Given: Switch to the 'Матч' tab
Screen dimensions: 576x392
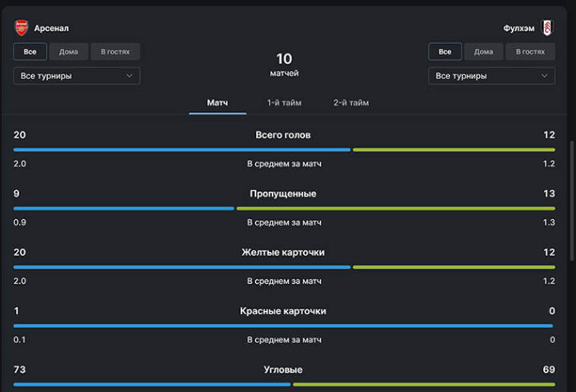Looking at the screenshot, I should point(218,103).
